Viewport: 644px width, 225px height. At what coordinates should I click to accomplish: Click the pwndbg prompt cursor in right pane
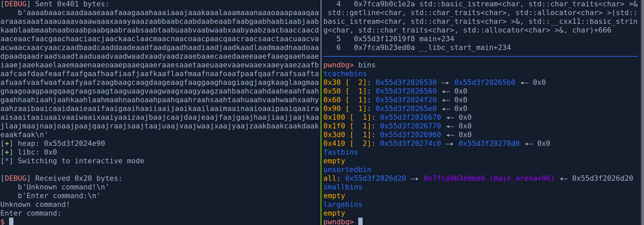tap(360, 221)
